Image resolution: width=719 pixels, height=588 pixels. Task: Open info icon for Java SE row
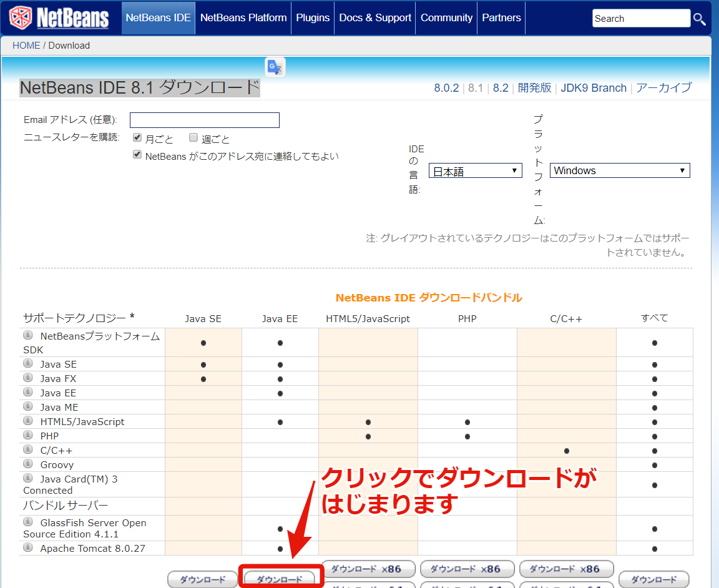click(x=28, y=363)
